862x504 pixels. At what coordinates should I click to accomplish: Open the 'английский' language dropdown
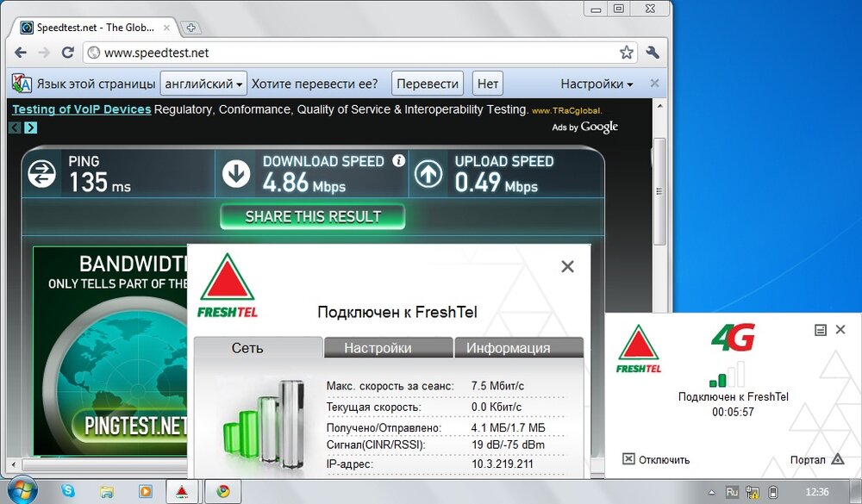pos(203,83)
